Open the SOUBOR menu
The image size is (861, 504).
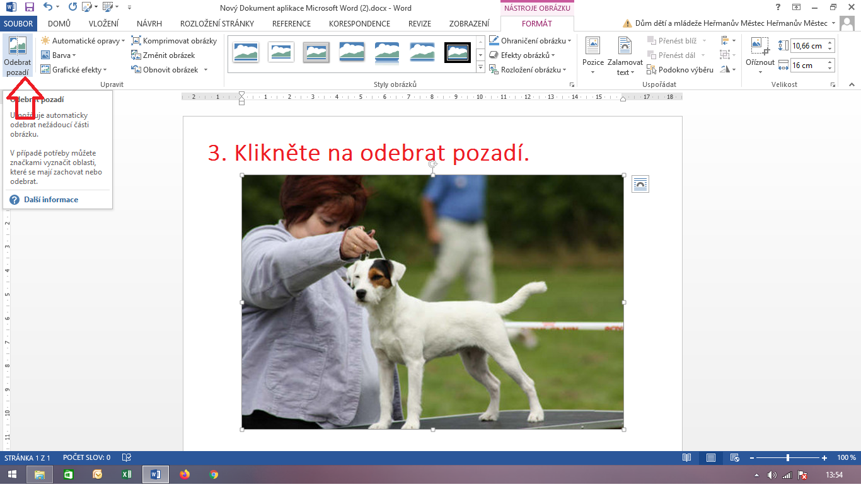18,24
